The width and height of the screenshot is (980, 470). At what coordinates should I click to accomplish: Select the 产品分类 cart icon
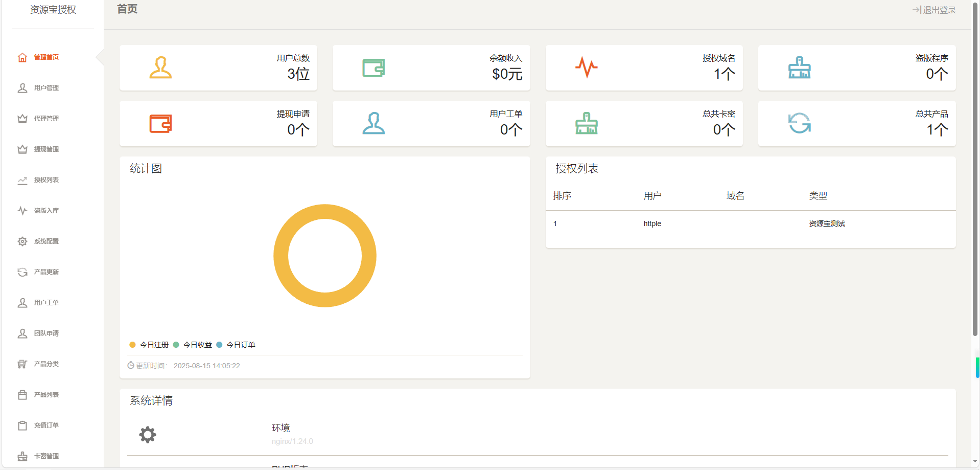[22, 364]
